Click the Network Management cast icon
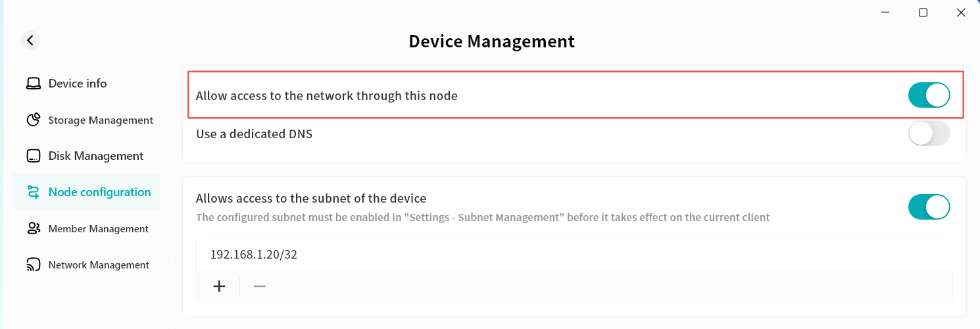Viewport: 980px width, 329px height. click(x=33, y=265)
